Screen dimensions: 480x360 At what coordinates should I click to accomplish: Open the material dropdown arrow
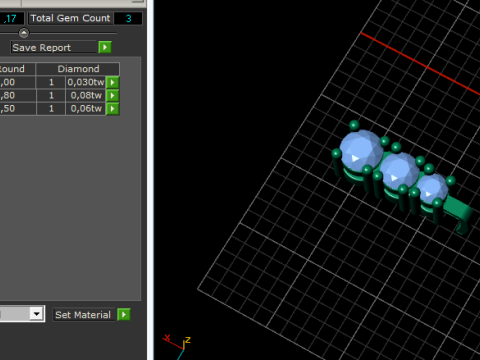pyautogui.click(x=36, y=314)
